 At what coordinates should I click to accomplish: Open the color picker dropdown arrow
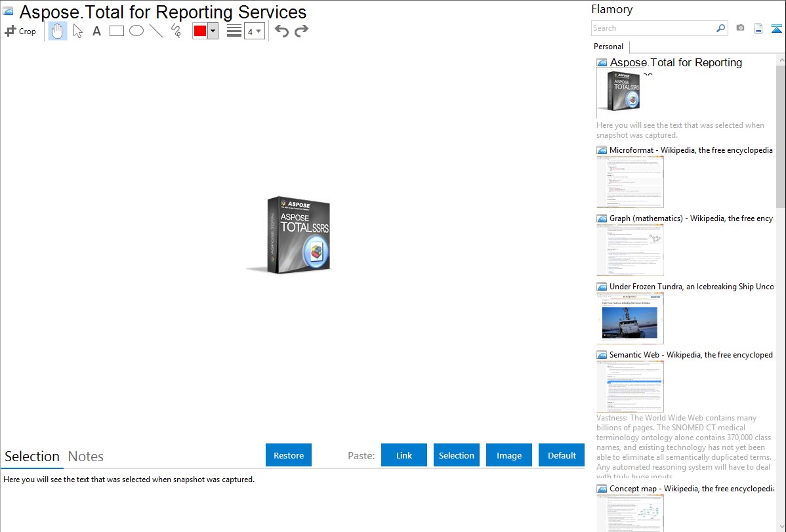[213, 31]
